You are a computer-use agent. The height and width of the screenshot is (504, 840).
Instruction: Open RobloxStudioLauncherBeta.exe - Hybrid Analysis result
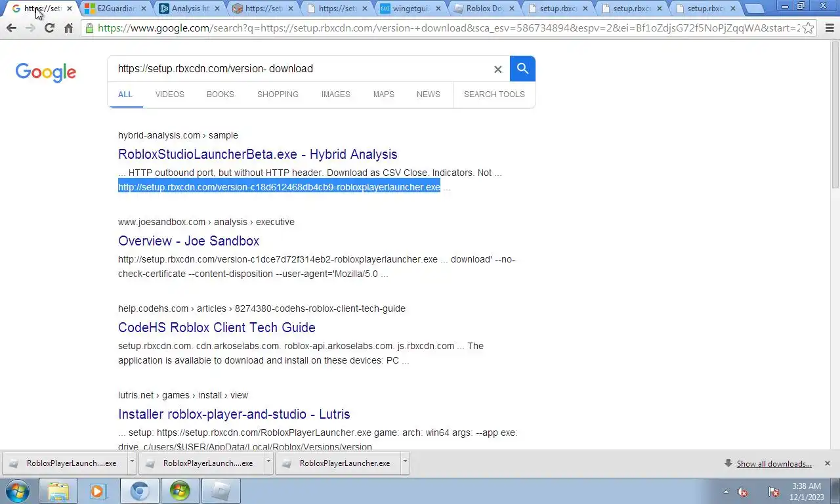[257, 154]
